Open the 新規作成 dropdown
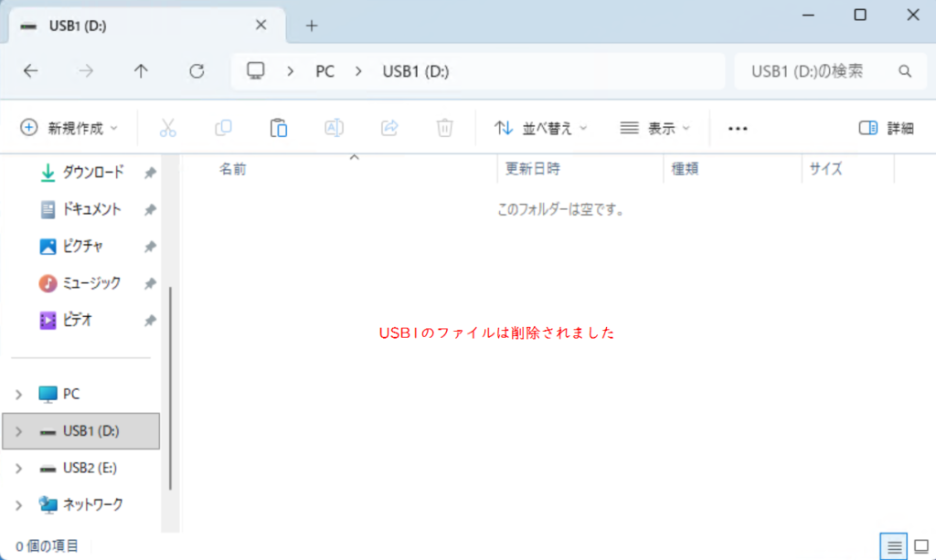Viewport: 936px width, 560px height. click(69, 128)
